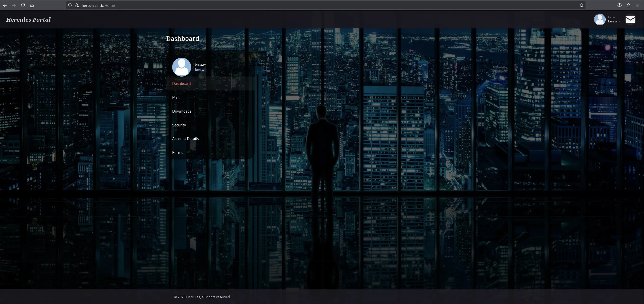The width and height of the screenshot is (644, 304).
Task: Click the browser back arrow
Action: (5, 5)
